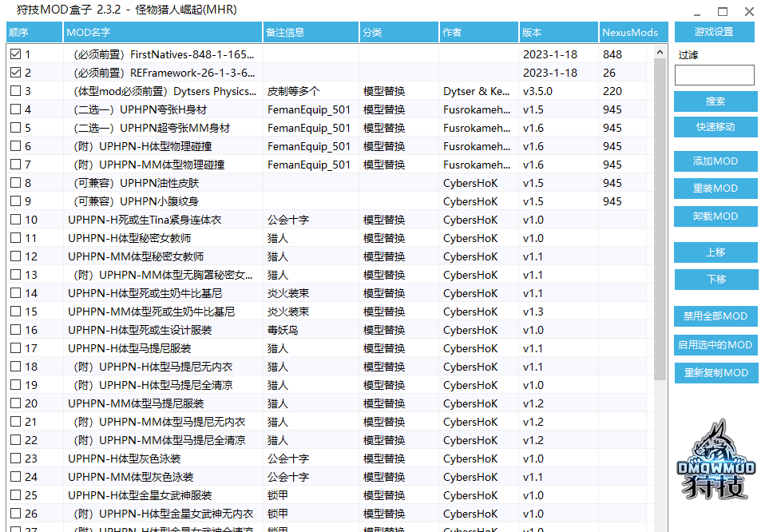Click the 启用选中的MOD button
Screen dimensions: 765x532
(x=715, y=344)
